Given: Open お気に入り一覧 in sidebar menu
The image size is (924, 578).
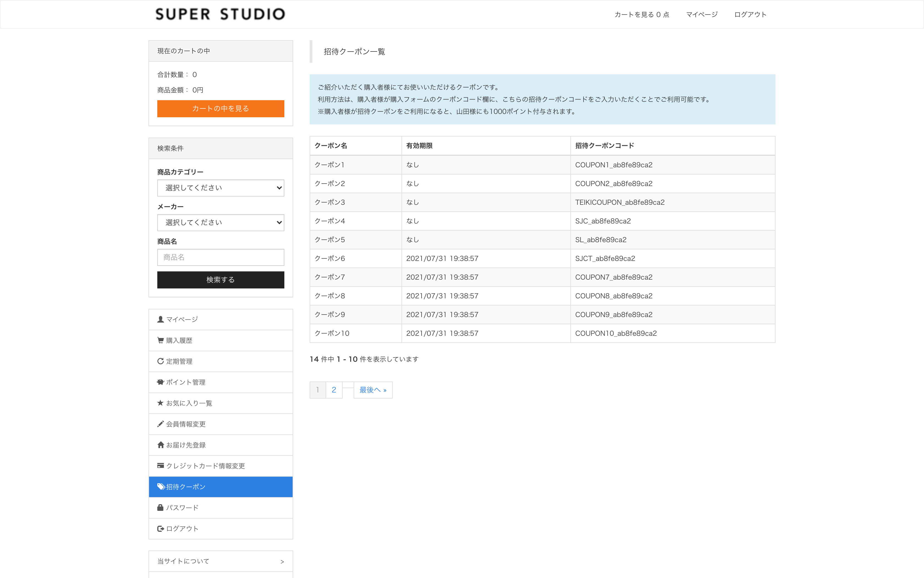Looking at the screenshot, I should [x=221, y=403].
